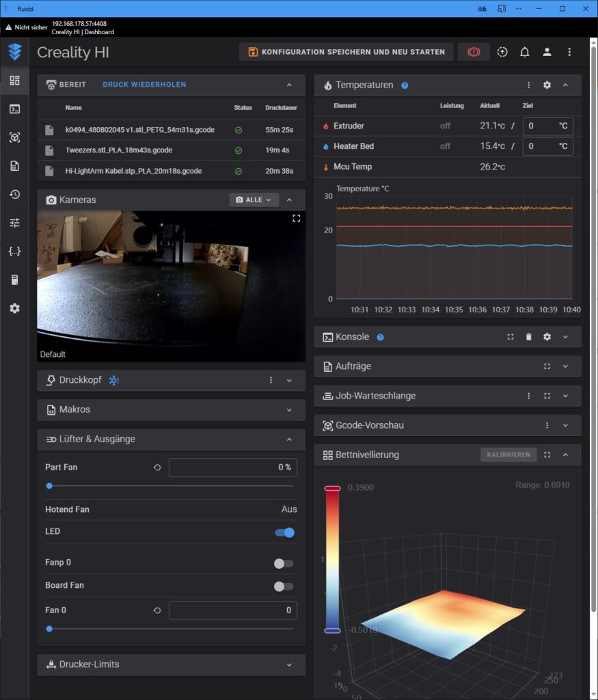Open the notifications bell

pyautogui.click(x=525, y=52)
